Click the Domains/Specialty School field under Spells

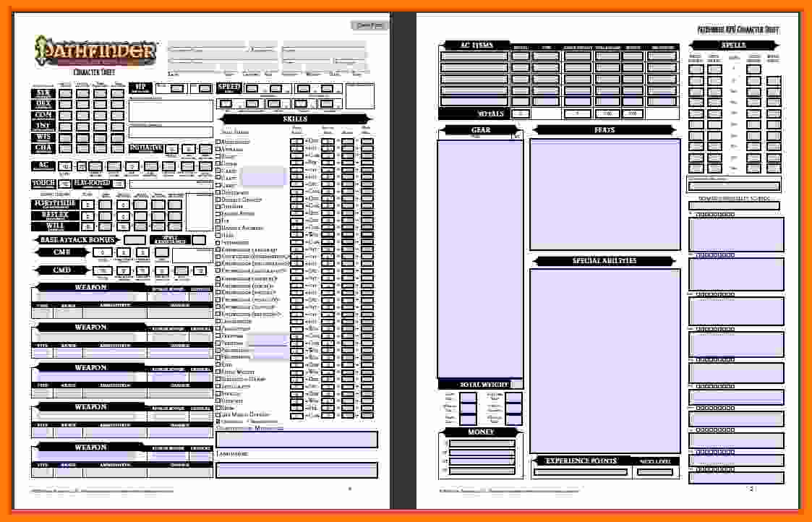(x=734, y=206)
